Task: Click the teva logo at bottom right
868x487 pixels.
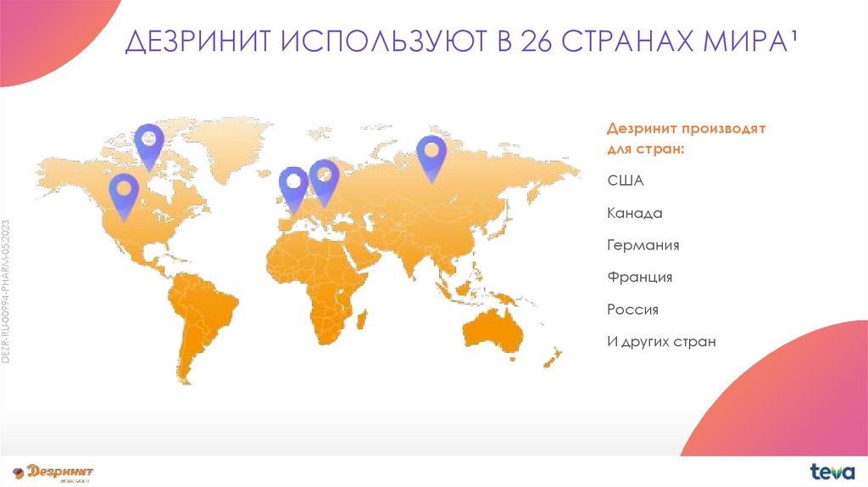Action: pos(832,472)
